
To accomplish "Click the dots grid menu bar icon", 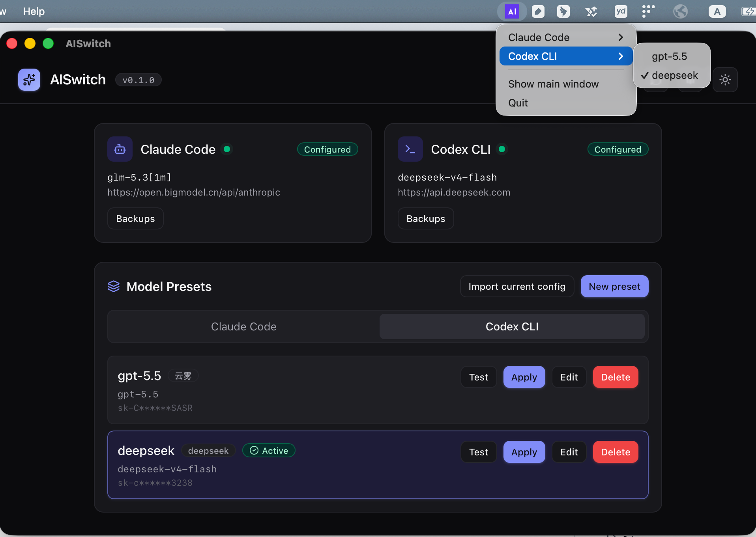I will coord(648,11).
